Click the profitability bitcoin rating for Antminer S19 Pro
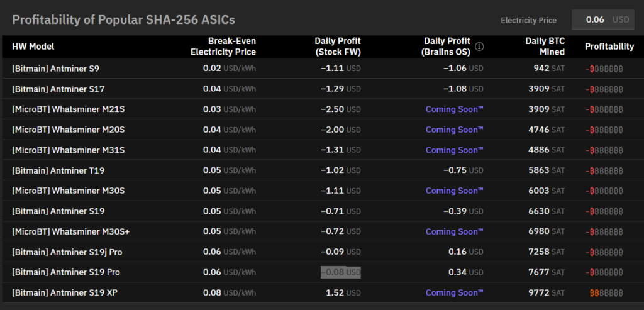Screen dimensions: 644x310 tap(604, 273)
